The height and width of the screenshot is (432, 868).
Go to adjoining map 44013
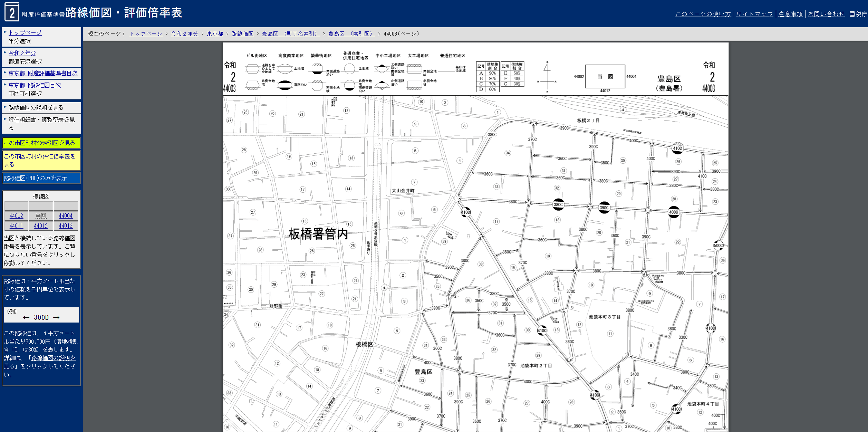(66, 226)
